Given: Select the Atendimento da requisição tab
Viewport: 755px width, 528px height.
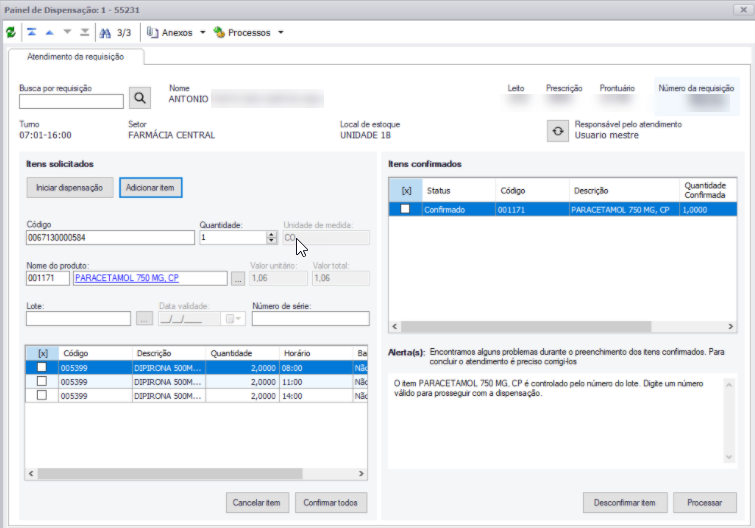Looking at the screenshot, I should point(76,57).
